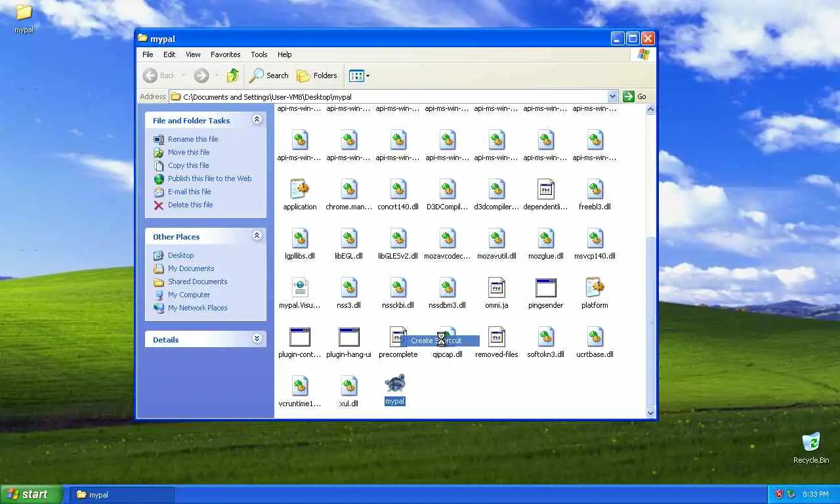Select msvcp140.dll file icon
Viewport: 840px width, 504px height.
[595, 238]
